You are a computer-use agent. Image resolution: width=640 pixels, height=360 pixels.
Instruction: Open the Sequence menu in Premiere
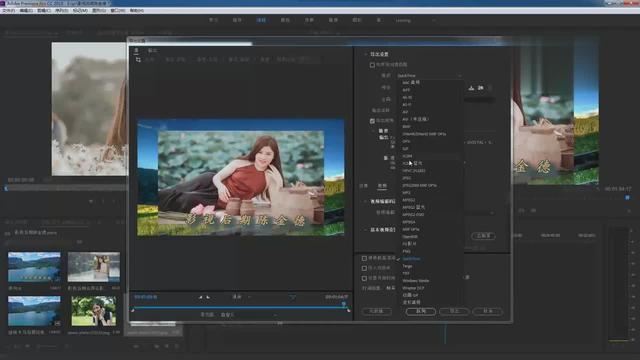point(62,11)
